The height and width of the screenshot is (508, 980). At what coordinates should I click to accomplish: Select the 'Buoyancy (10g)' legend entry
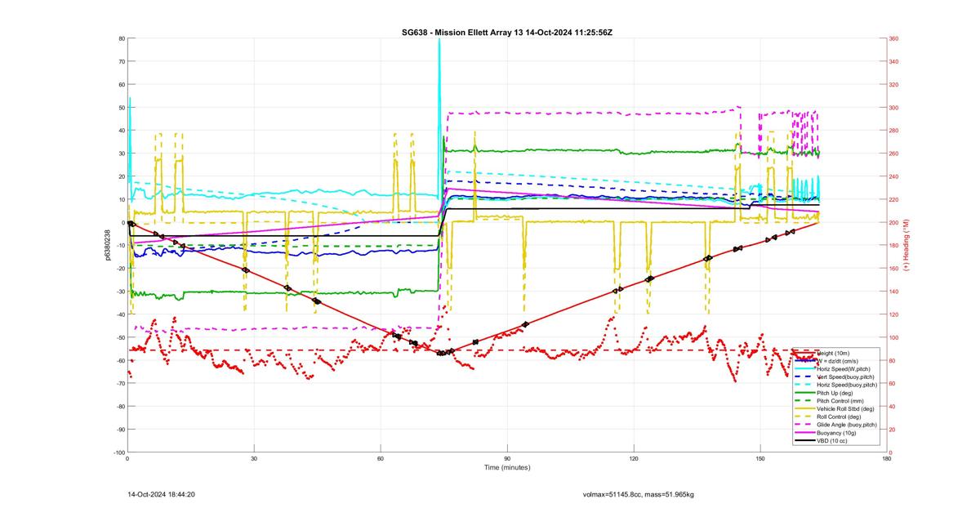click(x=835, y=431)
